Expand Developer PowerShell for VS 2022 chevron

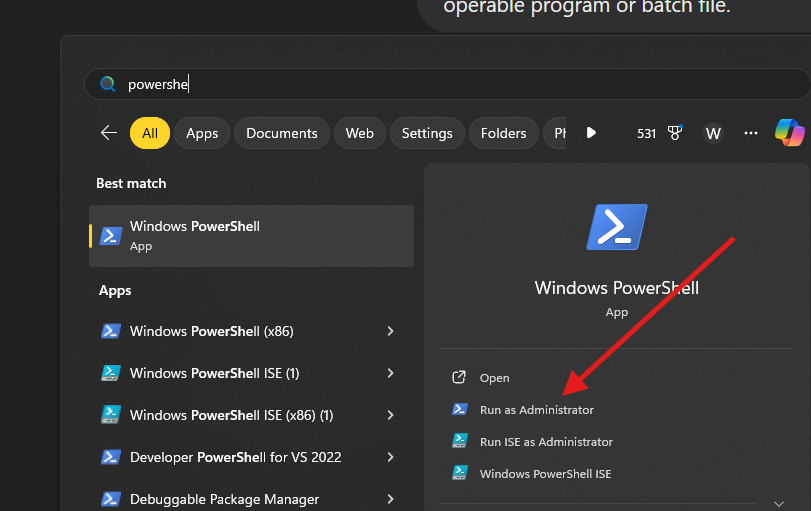391,457
